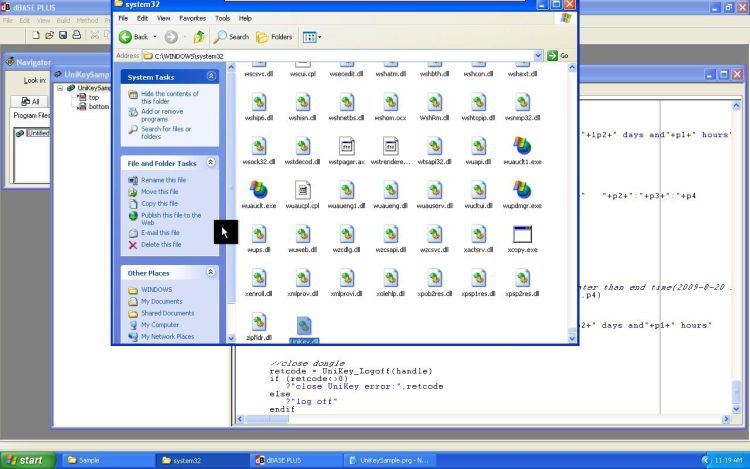Collapse the Other Places panel
The width and height of the screenshot is (750, 469).
[210, 272]
